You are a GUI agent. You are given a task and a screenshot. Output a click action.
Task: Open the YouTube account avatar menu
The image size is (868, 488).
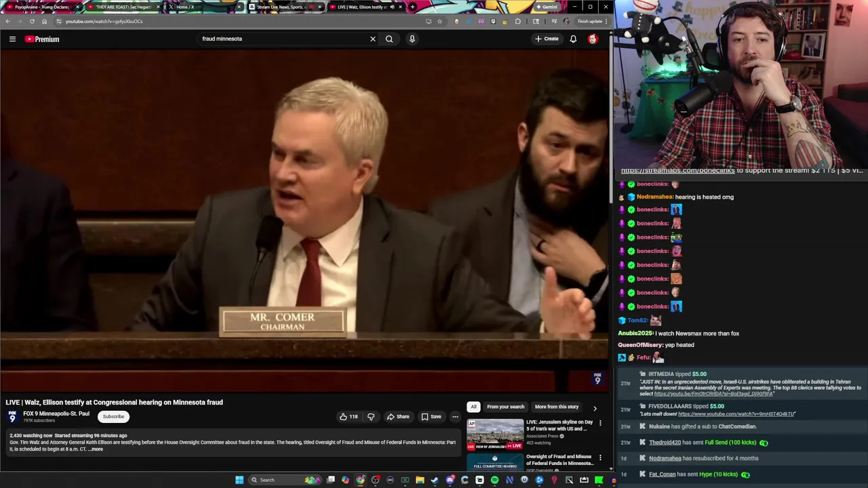[x=593, y=39]
